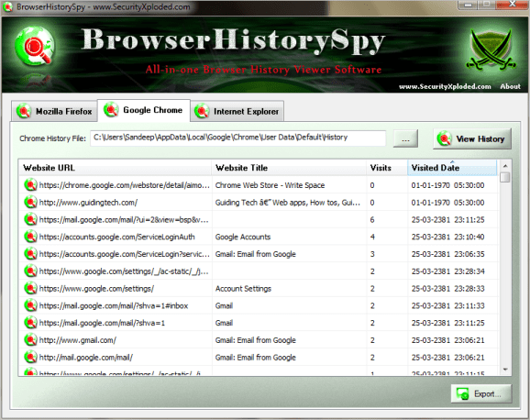
Task: Visit the www.SecurityXploded.com banner link
Action: [x=445, y=86]
